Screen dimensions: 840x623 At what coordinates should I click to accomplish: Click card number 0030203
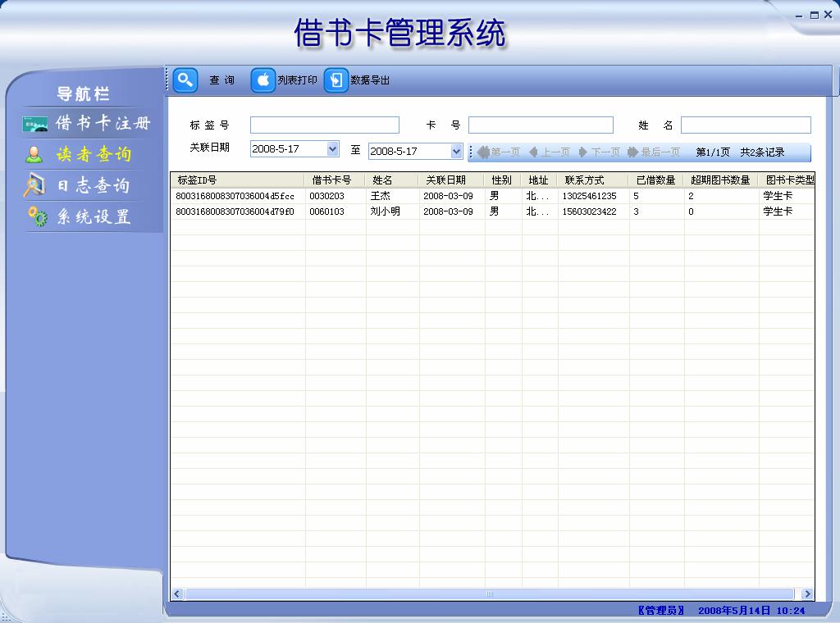click(326, 197)
